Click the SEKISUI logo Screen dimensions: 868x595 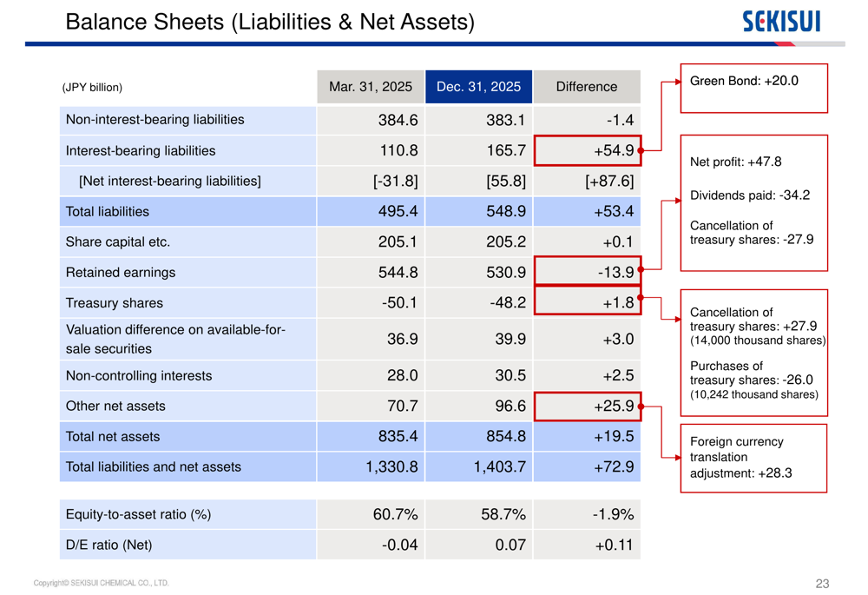point(781,22)
